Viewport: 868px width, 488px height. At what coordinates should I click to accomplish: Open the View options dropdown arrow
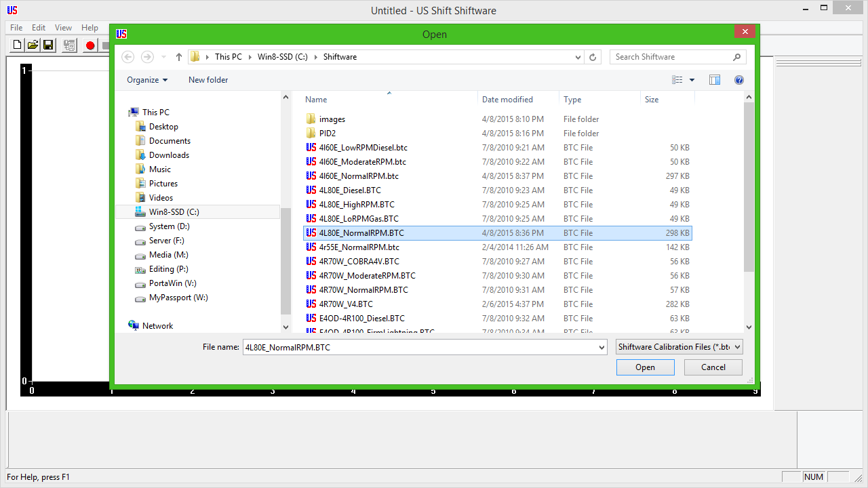tap(692, 80)
